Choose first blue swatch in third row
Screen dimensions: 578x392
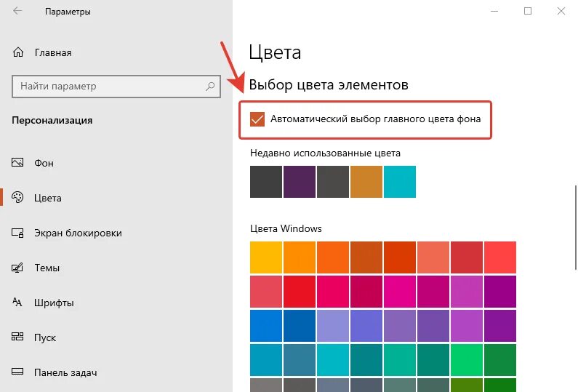[266, 326]
